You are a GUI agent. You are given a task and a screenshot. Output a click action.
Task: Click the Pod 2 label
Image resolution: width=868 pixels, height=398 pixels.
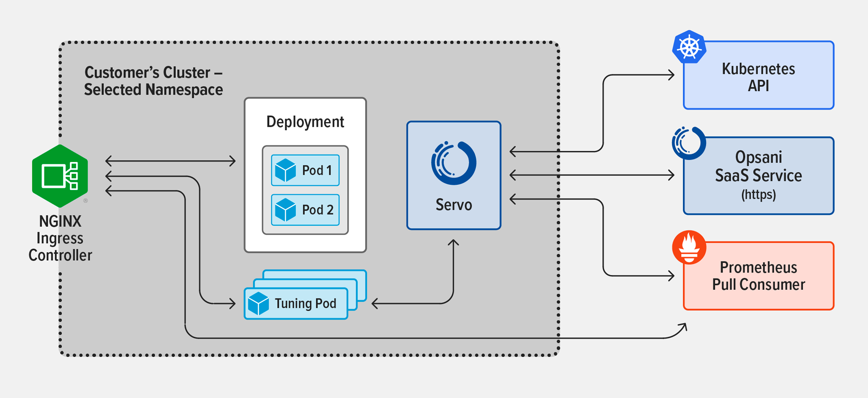(x=317, y=210)
